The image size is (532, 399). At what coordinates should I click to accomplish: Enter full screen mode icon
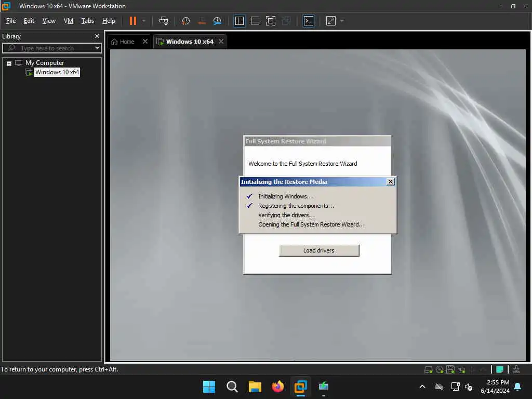pos(270,21)
